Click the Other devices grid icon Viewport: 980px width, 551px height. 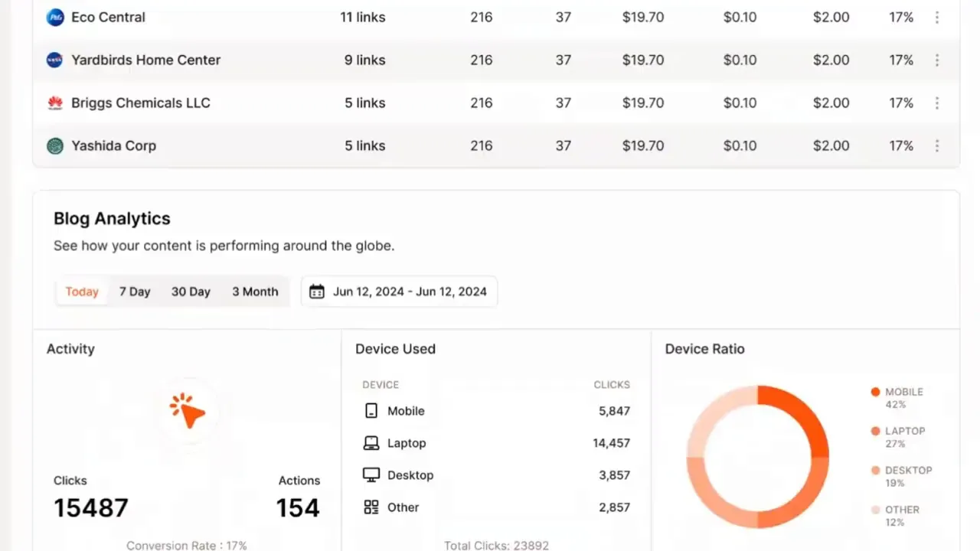click(370, 507)
